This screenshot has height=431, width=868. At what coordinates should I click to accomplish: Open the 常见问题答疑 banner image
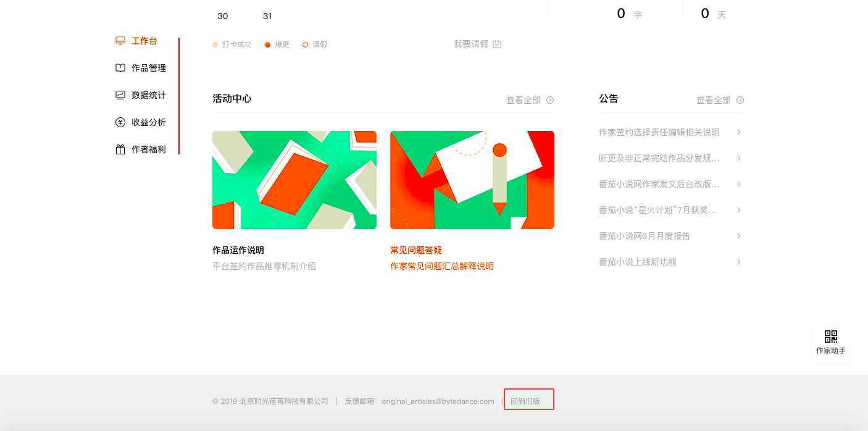pos(472,180)
